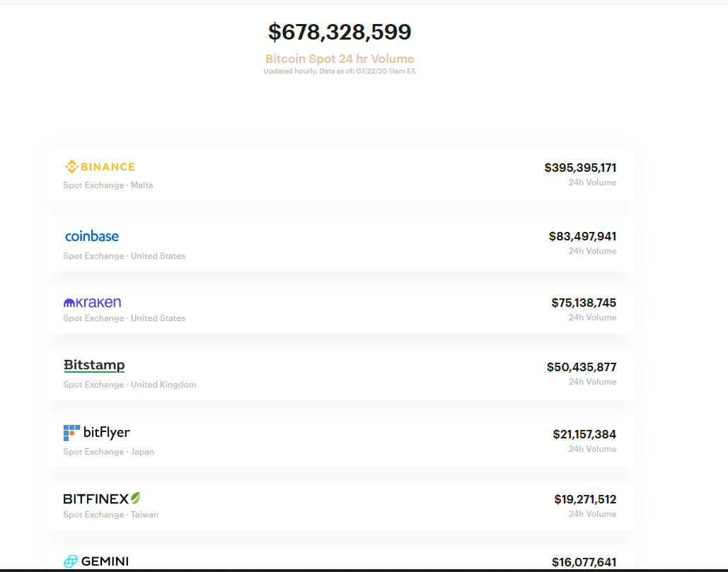Click the Binance diamond logo icon

pyautogui.click(x=71, y=167)
